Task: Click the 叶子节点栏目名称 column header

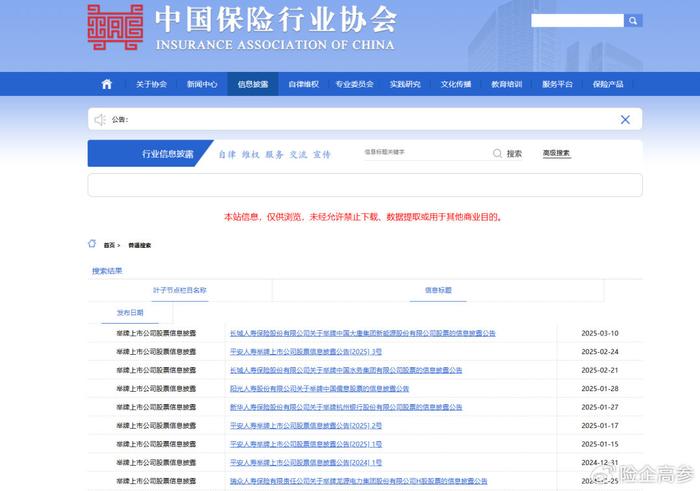Action: click(180, 290)
